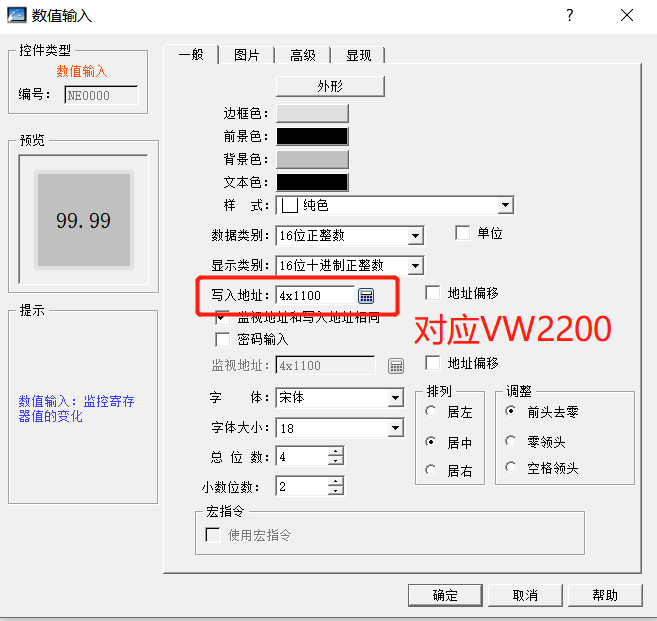Increase 小数位数 with the up arrow
Viewport: 657px width, 621px height.
tap(336, 482)
